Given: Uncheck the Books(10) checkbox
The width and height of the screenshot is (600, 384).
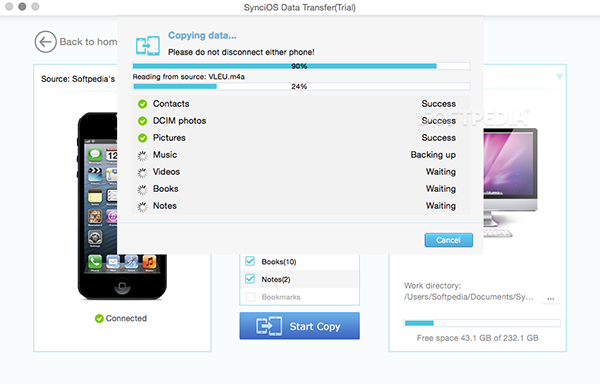Looking at the screenshot, I should coord(250,261).
